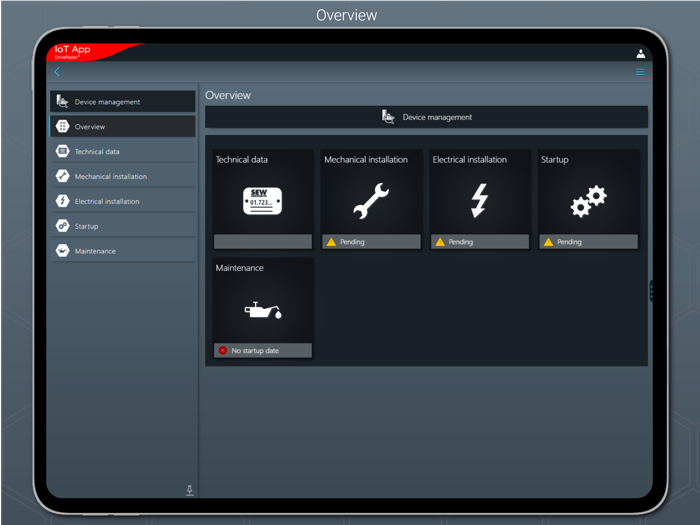This screenshot has width=700, height=525.
Task: Select Mechanical installation sidebar item
Action: [x=123, y=176]
